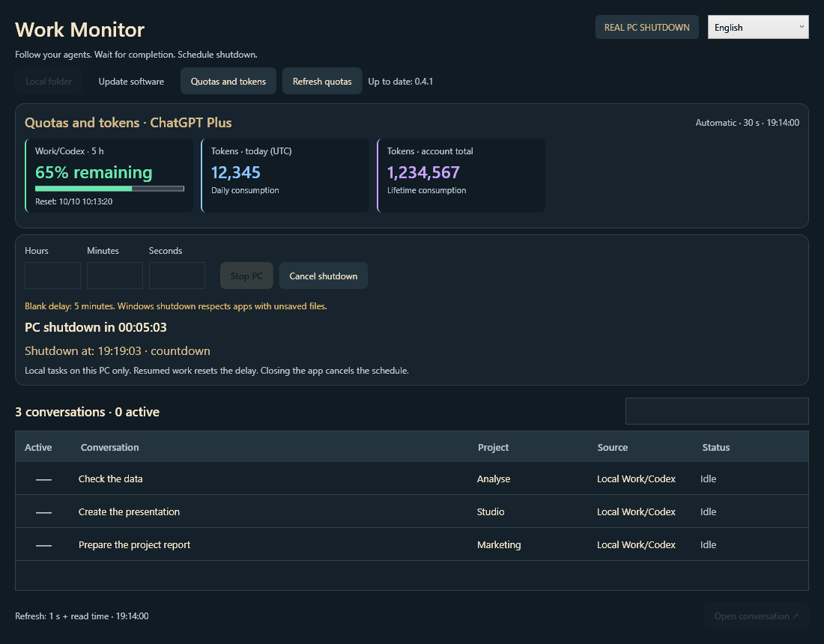Screen dimensions: 824x644
Task: Click the REAL PC SHUTDOWN button
Action: [646, 27]
